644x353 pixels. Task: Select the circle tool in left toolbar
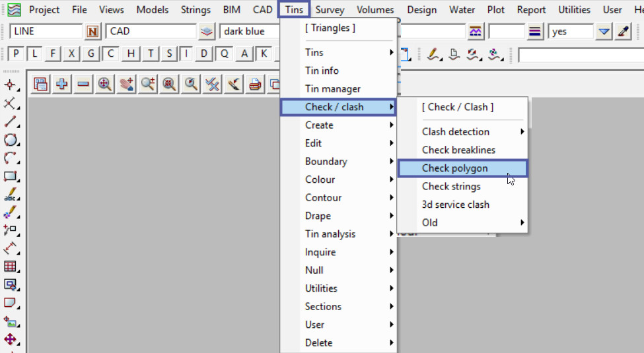click(x=10, y=140)
